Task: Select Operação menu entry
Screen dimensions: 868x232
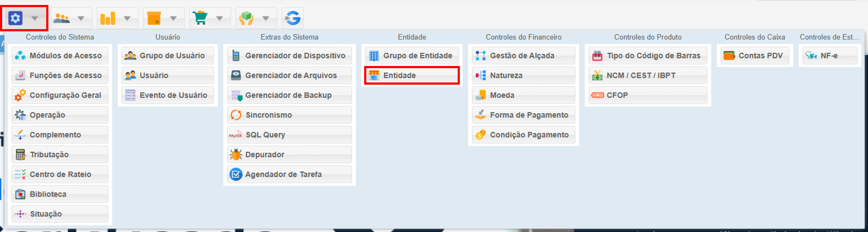Action: click(x=60, y=115)
